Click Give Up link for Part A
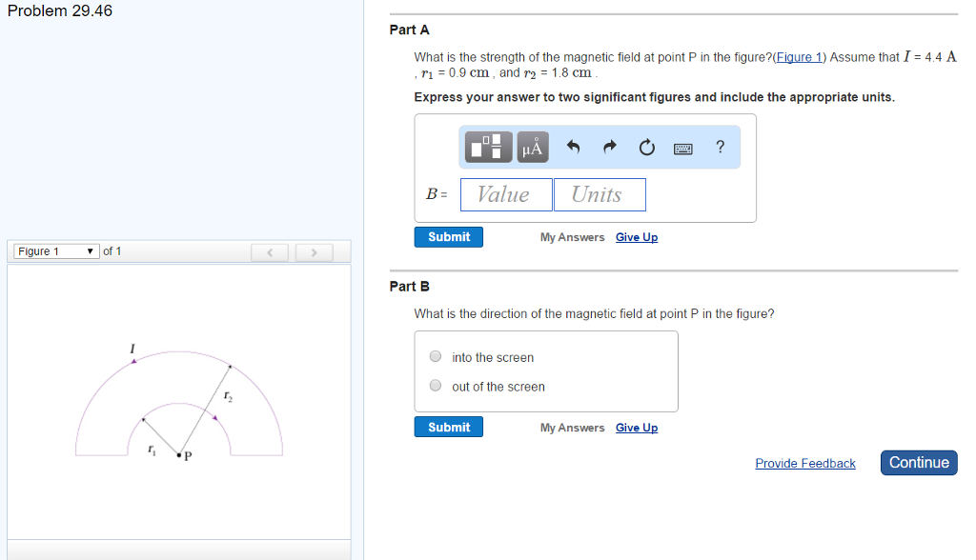Viewport: 976px width, 560px height. (637, 237)
